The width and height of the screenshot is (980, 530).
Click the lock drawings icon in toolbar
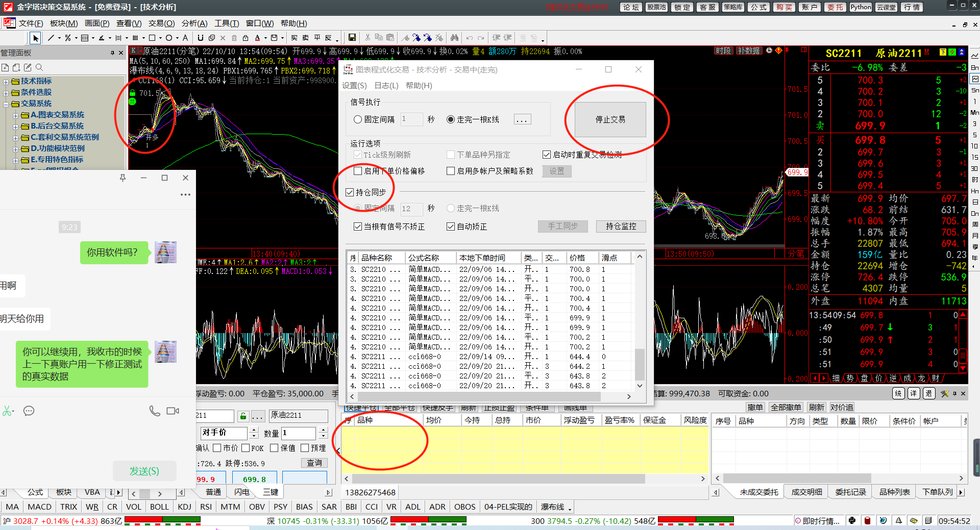pyautogui.click(x=246, y=38)
